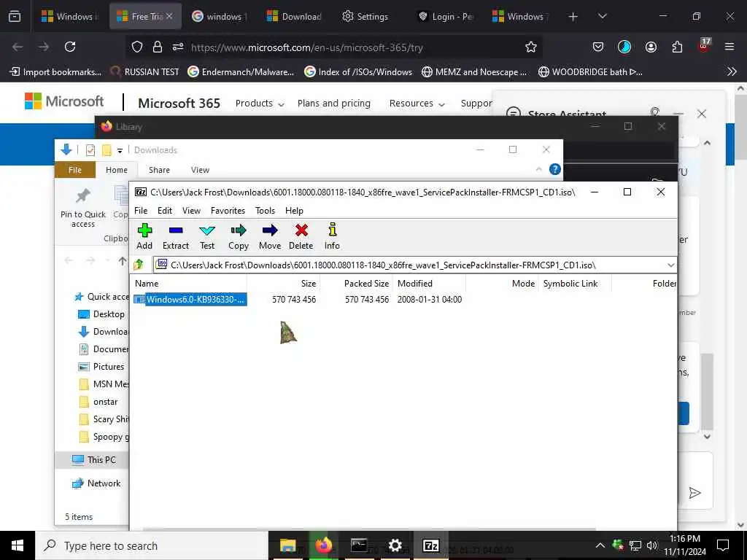Open Firefox Extensions puzzle icon
This screenshot has height=560, width=747.
(x=677, y=47)
